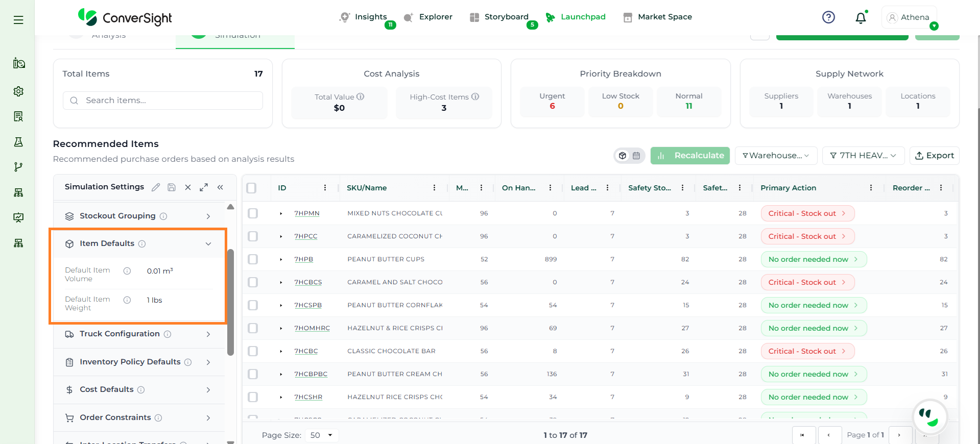Screen dimensions: 980x444
Task: Click the info icon beside Item Defaults
Action: click(x=142, y=244)
